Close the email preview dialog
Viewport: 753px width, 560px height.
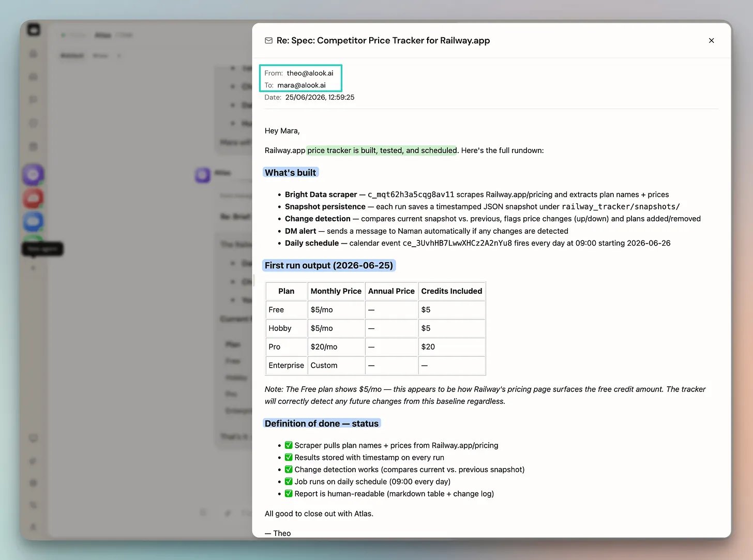(x=711, y=40)
